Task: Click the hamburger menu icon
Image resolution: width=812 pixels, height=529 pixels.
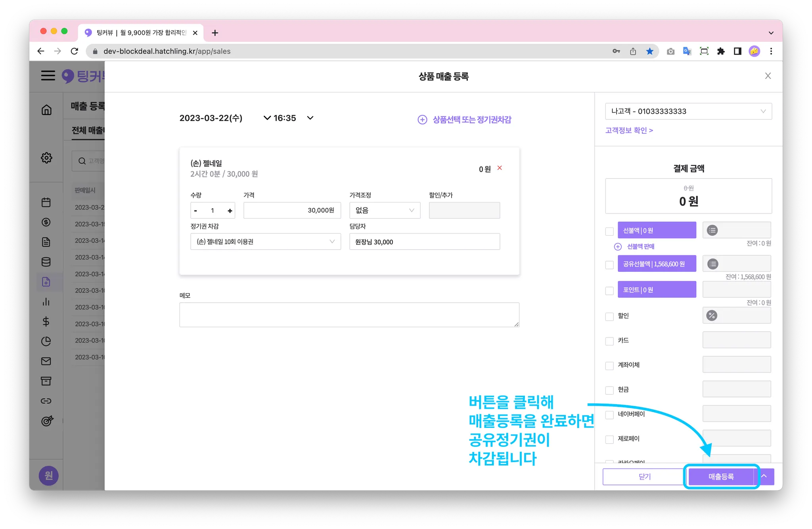Action: tap(48, 75)
